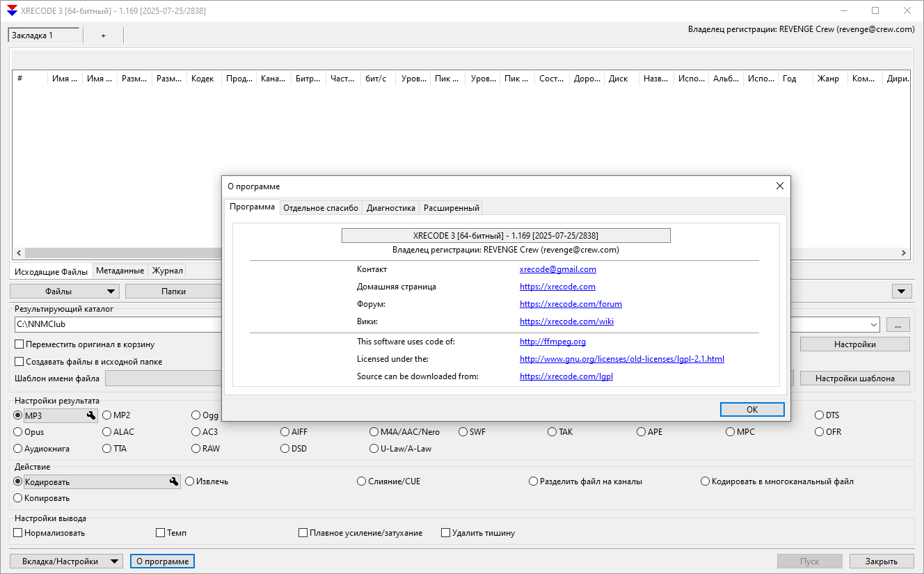This screenshot has width=924, height=574.
Task: Choose Ogg output format
Action: 196,415
